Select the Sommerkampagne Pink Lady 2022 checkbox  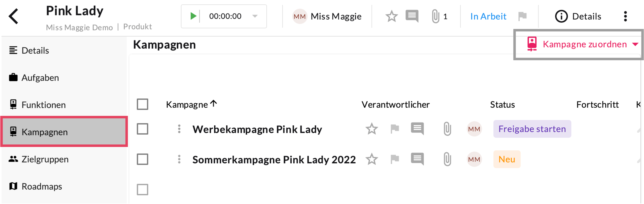pos(142,159)
